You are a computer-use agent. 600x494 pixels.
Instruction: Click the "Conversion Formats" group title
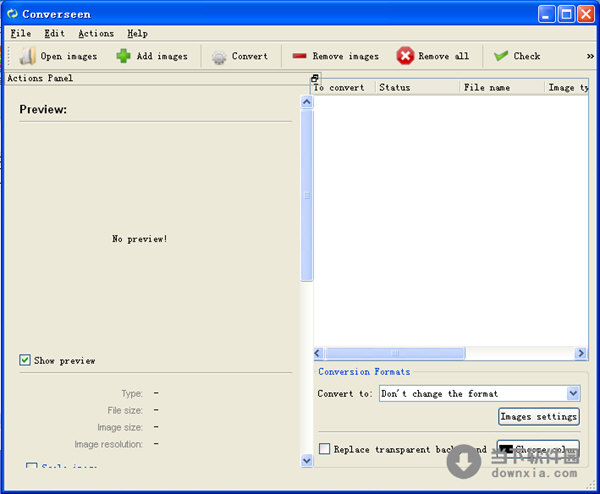[x=364, y=372]
